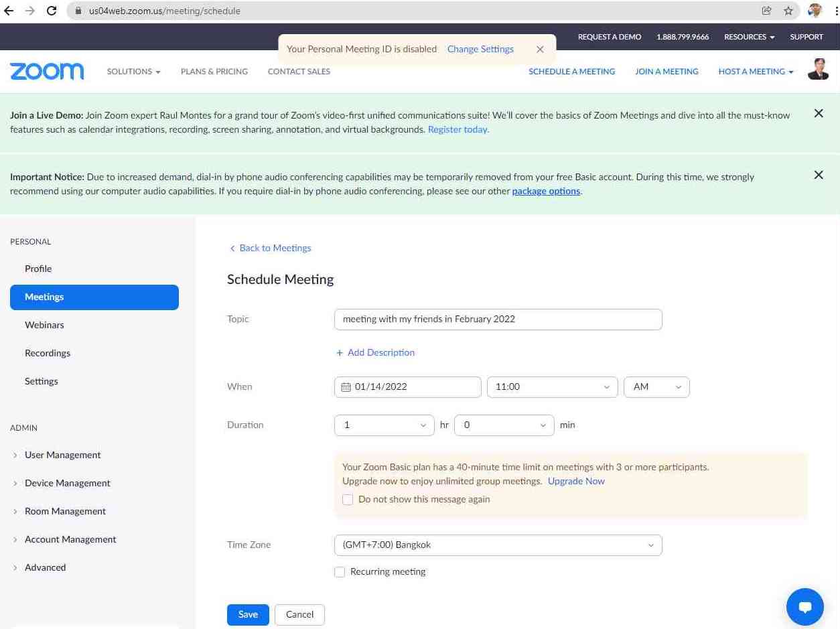Open the AM/PM dropdown
The image size is (840, 629).
point(656,387)
